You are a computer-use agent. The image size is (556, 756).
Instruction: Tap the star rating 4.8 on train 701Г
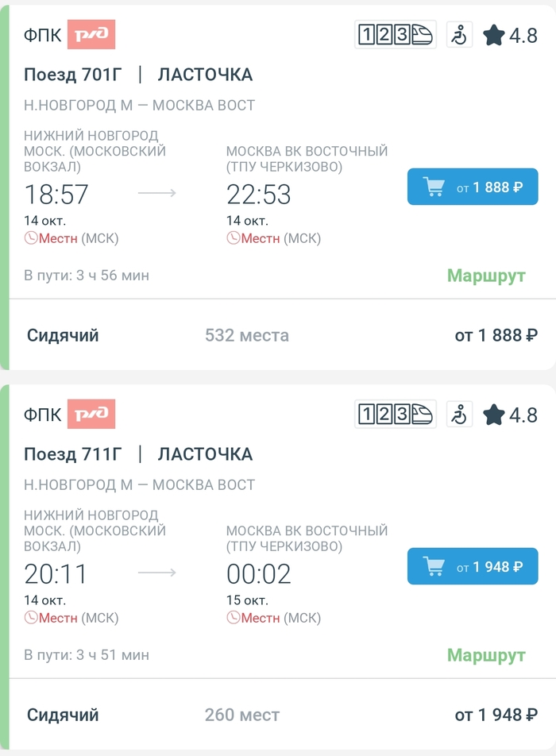coord(510,36)
